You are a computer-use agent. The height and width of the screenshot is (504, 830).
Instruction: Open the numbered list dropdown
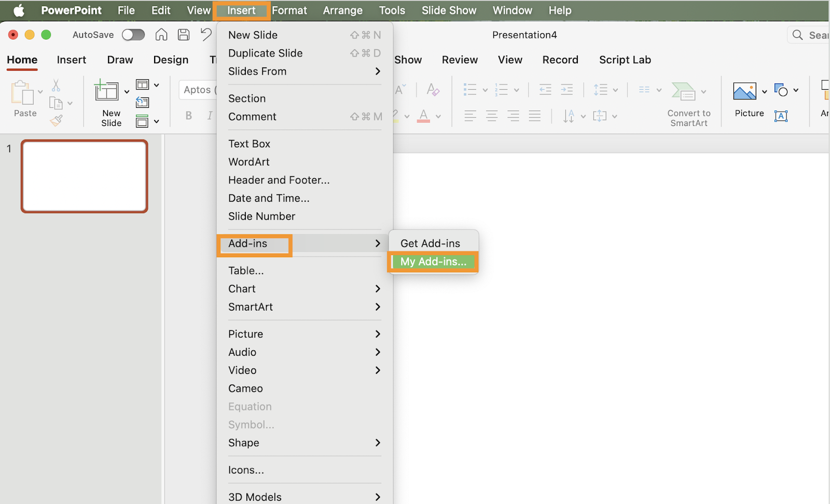pyautogui.click(x=517, y=90)
